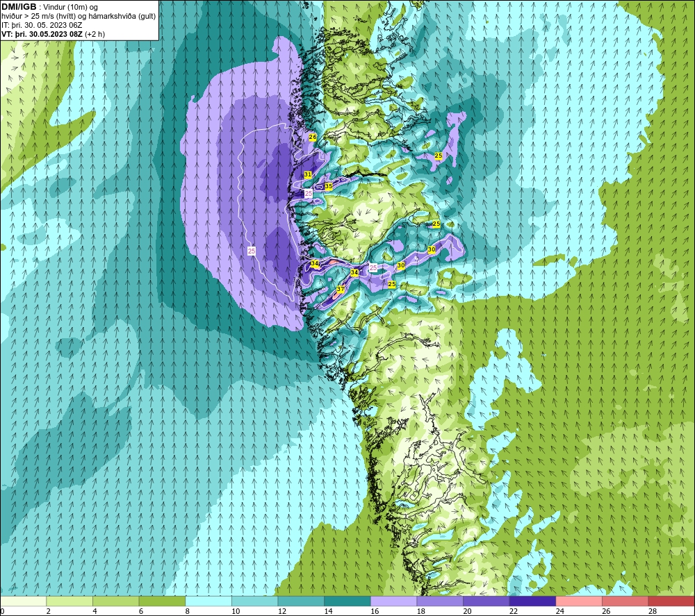Click the legend tick value '20'
This screenshot has height=616, width=695.
(x=467, y=611)
